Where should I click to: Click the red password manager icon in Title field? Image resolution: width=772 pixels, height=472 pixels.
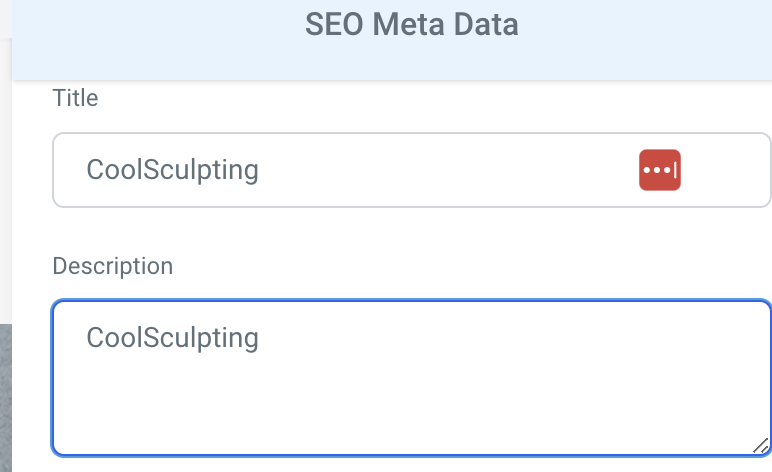click(x=660, y=170)
